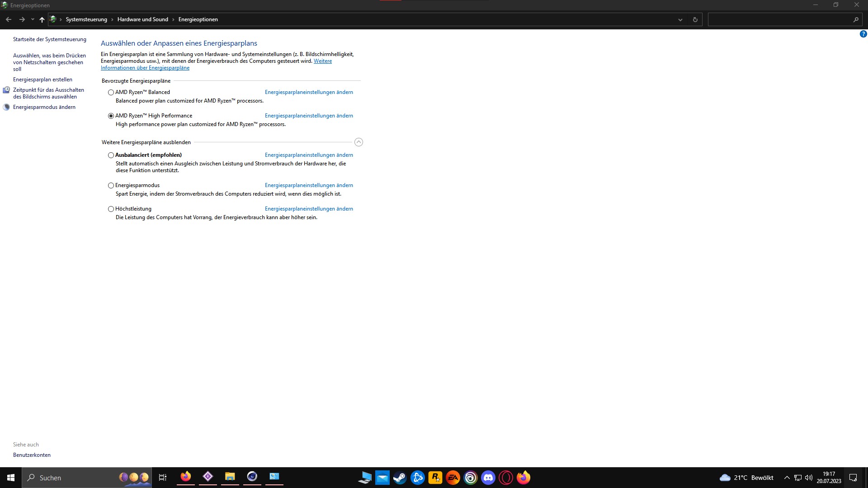
Task: Collapse the Weitere Energiesparpläne section
Action: point(359,142)
